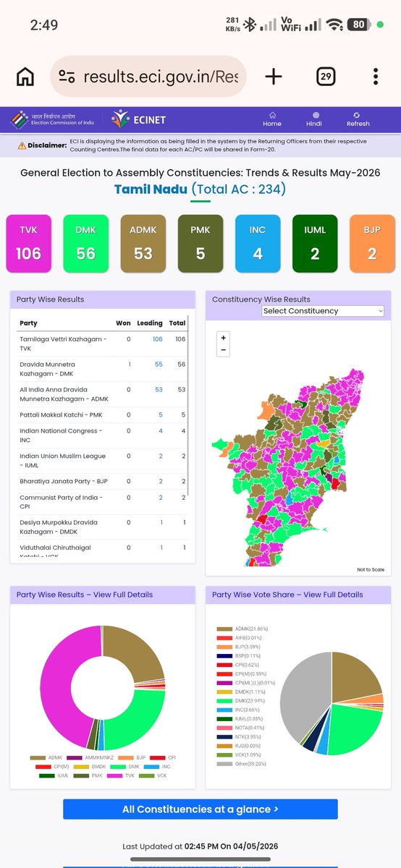Screen dimensions: 401x868
Task: Open IUML leading count 2 link
Action: tap(161, 456)
